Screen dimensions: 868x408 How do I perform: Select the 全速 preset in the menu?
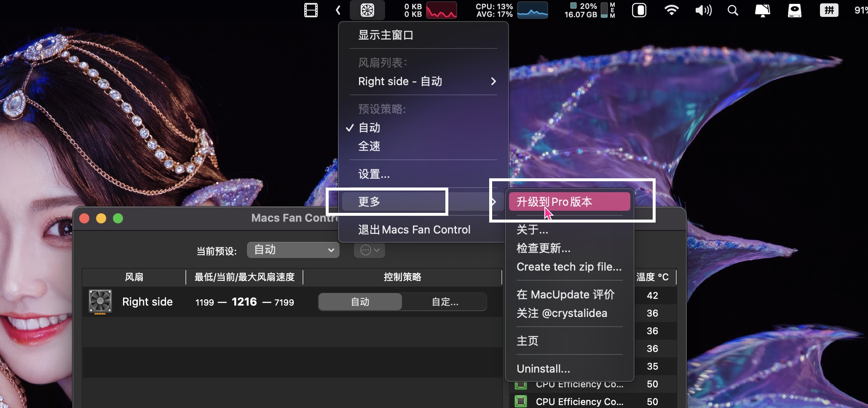369,146
